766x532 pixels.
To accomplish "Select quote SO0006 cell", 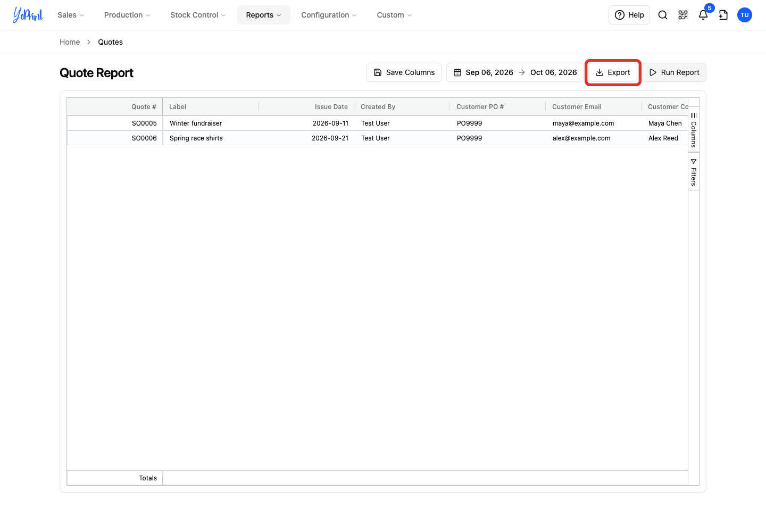I will click(x=115, y=138).
